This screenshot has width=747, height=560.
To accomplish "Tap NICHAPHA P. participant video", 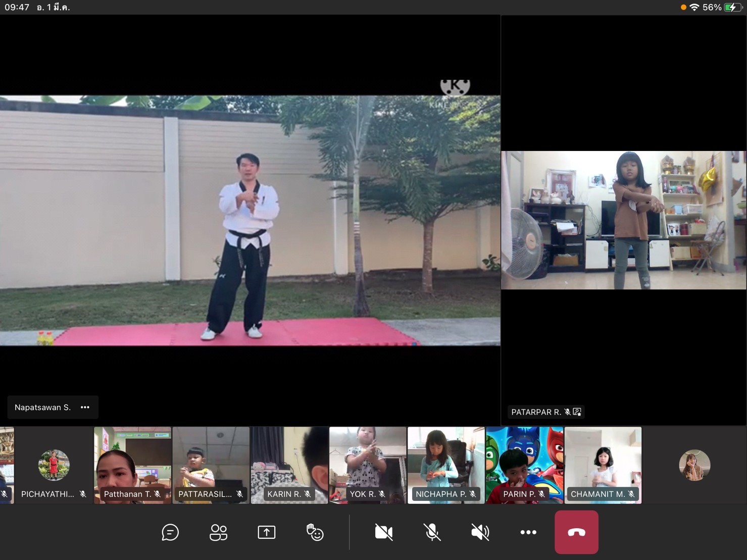I will (x=446, y=465).
